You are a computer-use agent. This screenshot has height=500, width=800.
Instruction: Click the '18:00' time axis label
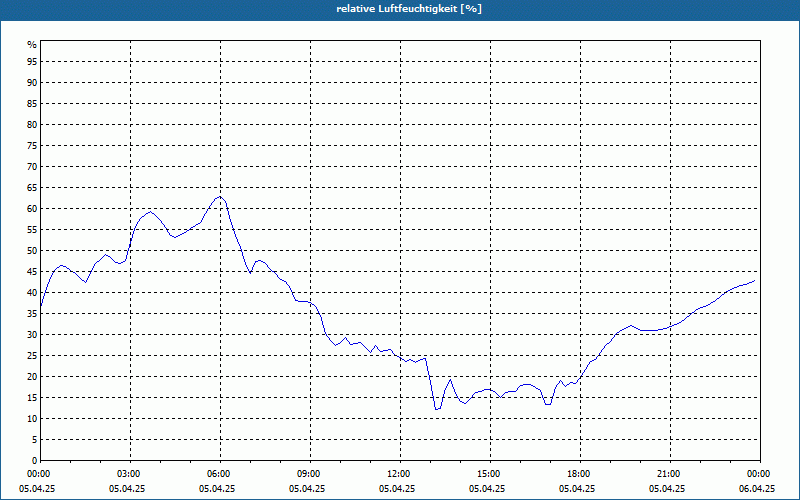[577, 474]
